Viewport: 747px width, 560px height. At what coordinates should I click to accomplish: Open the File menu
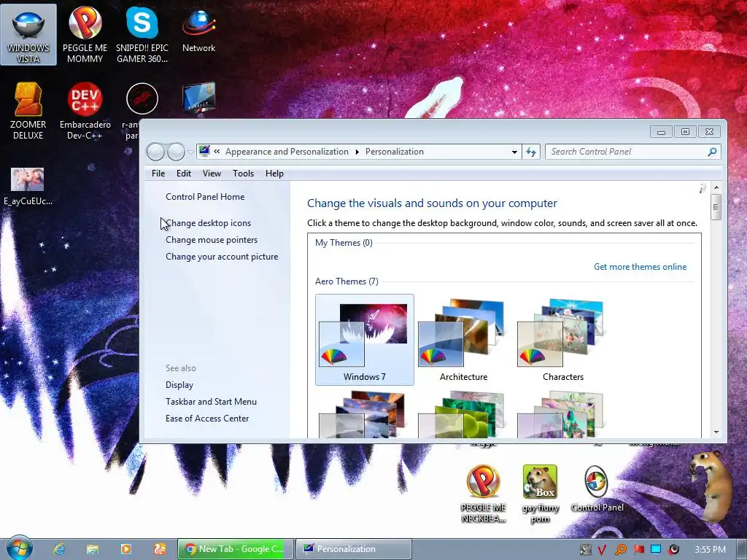(158, 174)
